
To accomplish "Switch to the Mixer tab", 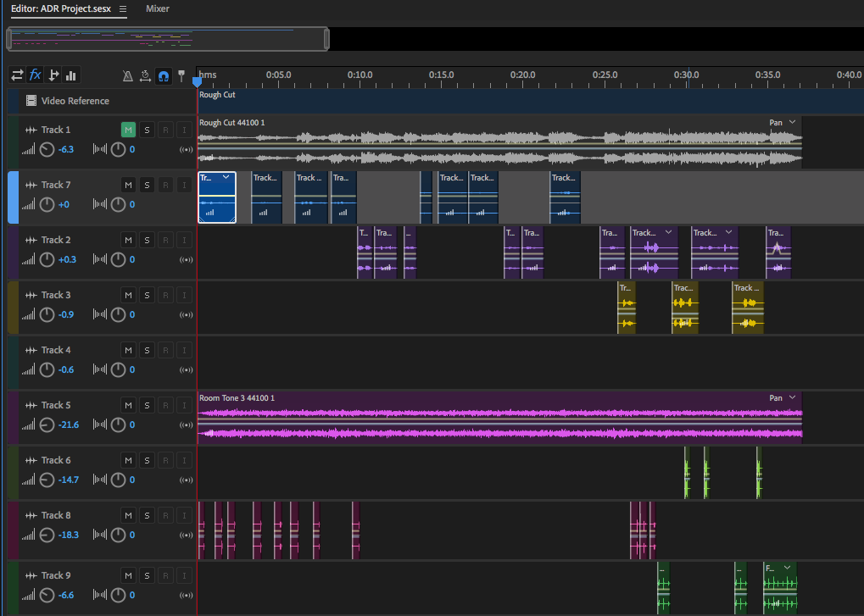I will (x=157, y=8).
